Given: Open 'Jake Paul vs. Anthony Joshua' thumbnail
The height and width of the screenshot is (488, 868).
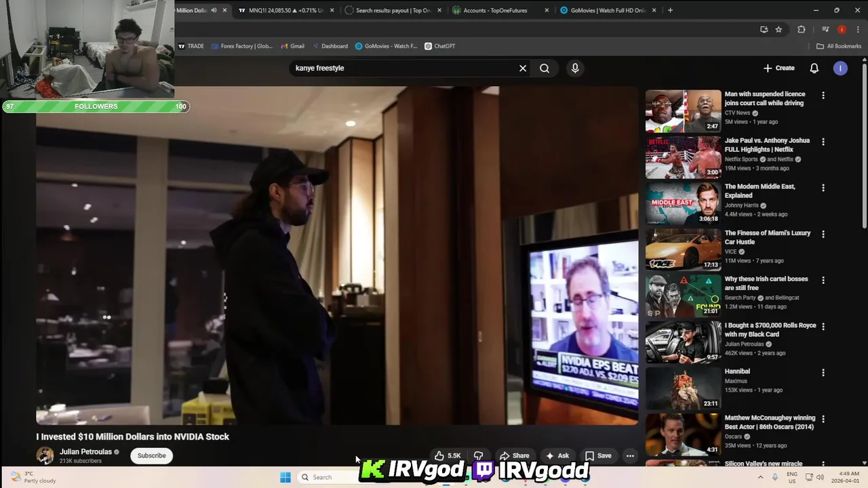Looking at the screenshot, I should [x=683, y=157].
